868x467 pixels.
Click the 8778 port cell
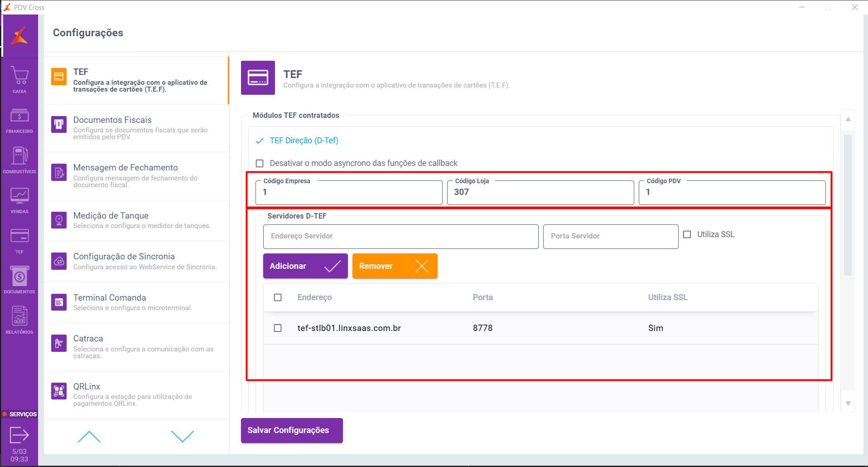[x=483, y=328]
